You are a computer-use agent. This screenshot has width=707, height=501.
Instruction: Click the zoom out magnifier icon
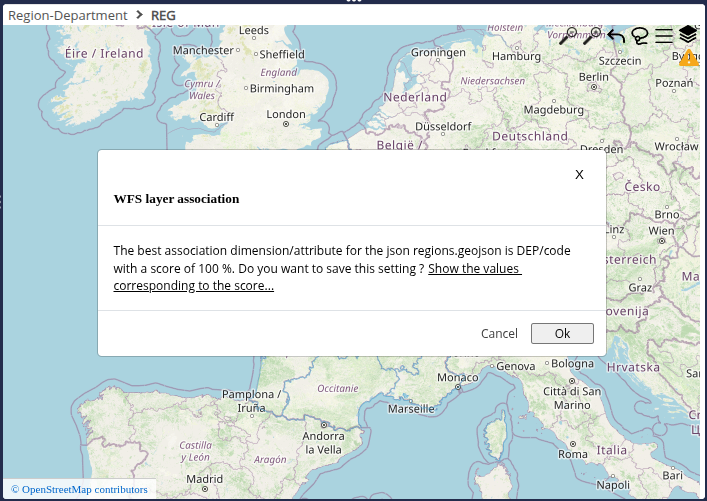pos(568,37)
